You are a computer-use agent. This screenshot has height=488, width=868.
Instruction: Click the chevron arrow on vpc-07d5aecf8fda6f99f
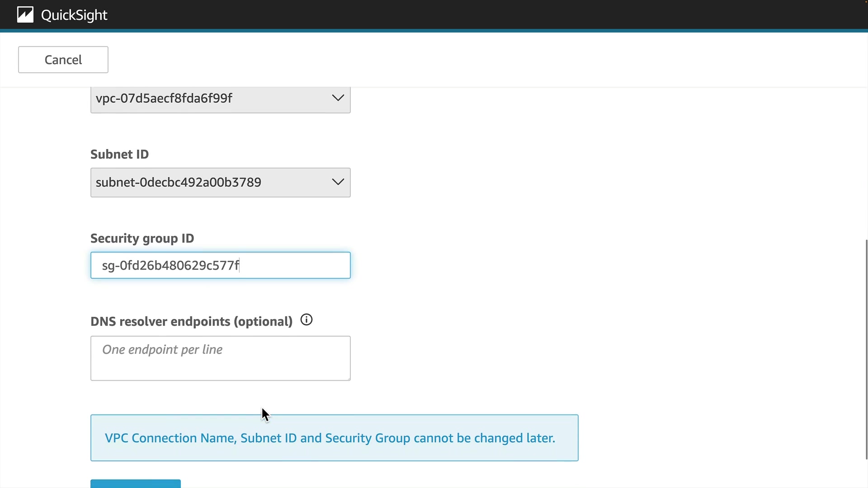[338, 98]
